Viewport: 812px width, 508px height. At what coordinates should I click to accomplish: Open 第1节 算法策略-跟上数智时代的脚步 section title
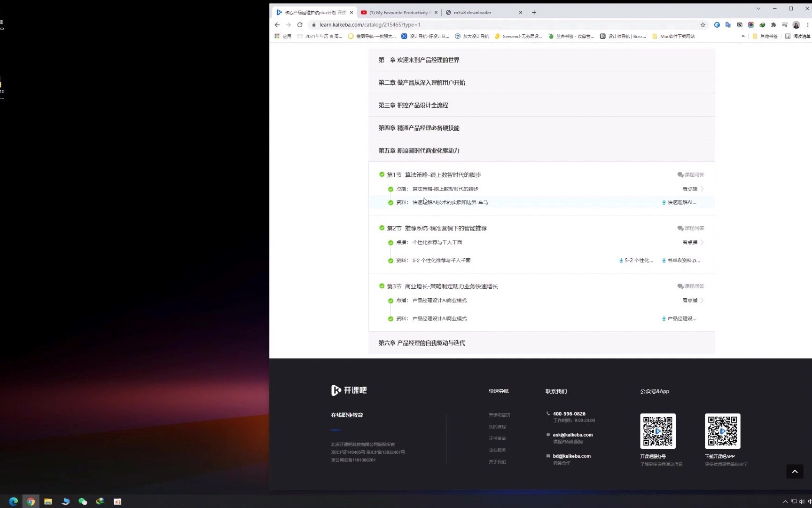coord(434,175)
